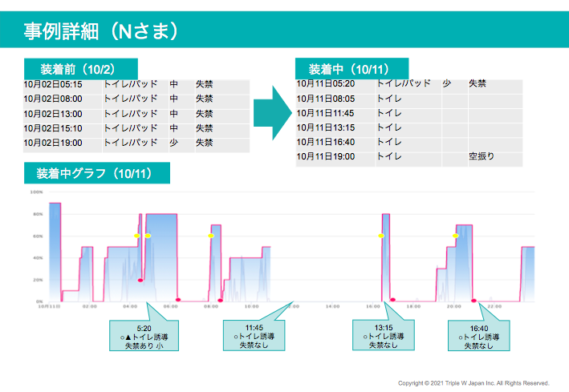569x392 pixels.
Task: Click the red marker near 06:00 on axis
Action: (x=178, y=300)
